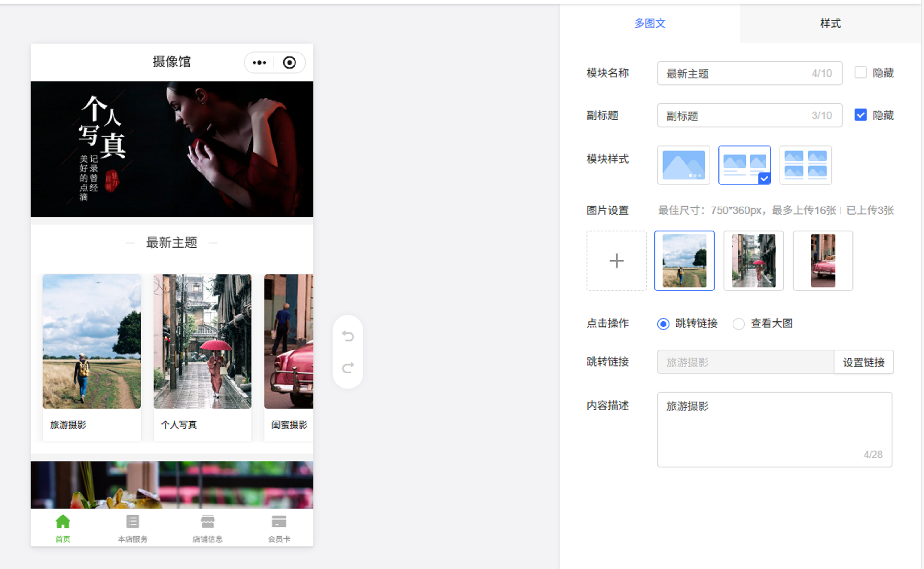Click the circular target icon in the preview header

[x=289, y=63]
